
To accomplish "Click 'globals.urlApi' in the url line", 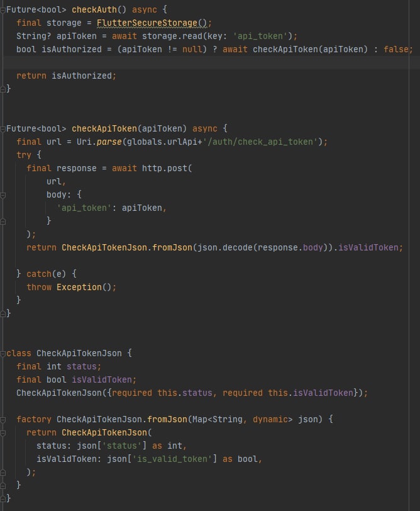I will coord(162,142).
